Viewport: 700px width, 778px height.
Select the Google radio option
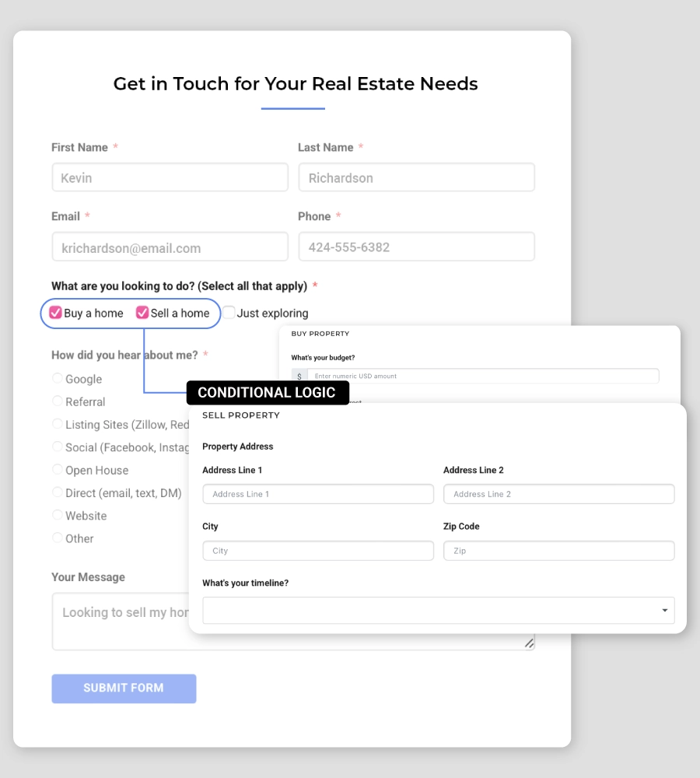click(58, 378)
